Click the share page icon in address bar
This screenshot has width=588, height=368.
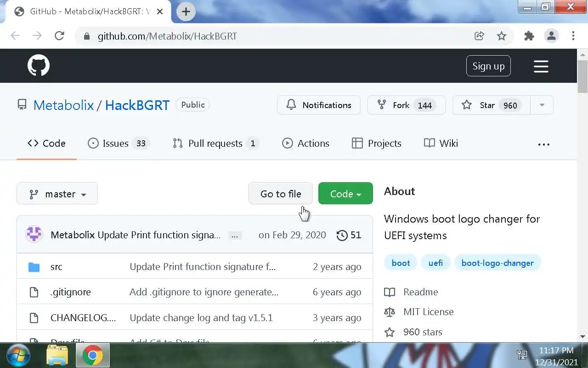(x=479, y=36)
